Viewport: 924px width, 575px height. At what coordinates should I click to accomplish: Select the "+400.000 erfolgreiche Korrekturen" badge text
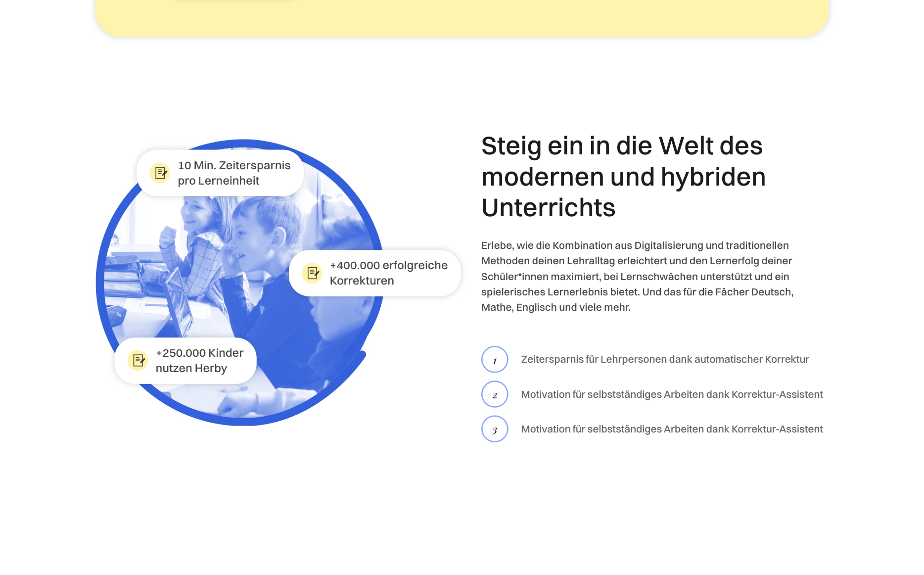(x=388, y=273)
